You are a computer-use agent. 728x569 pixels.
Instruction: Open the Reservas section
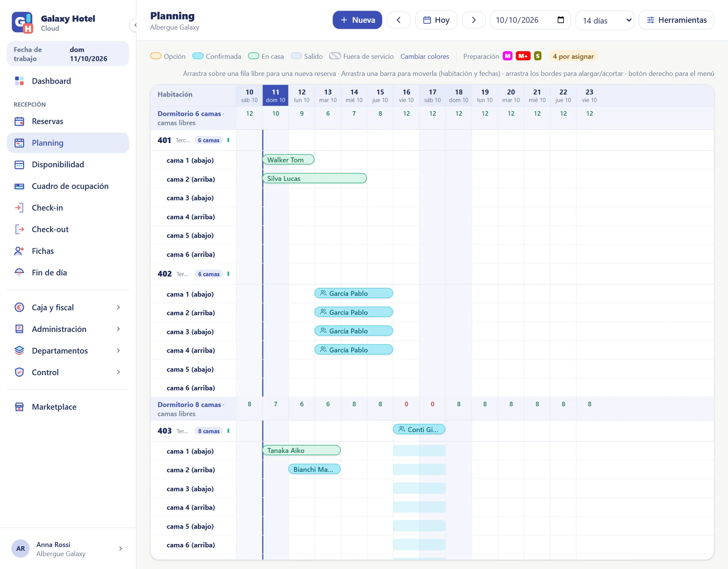68,121
